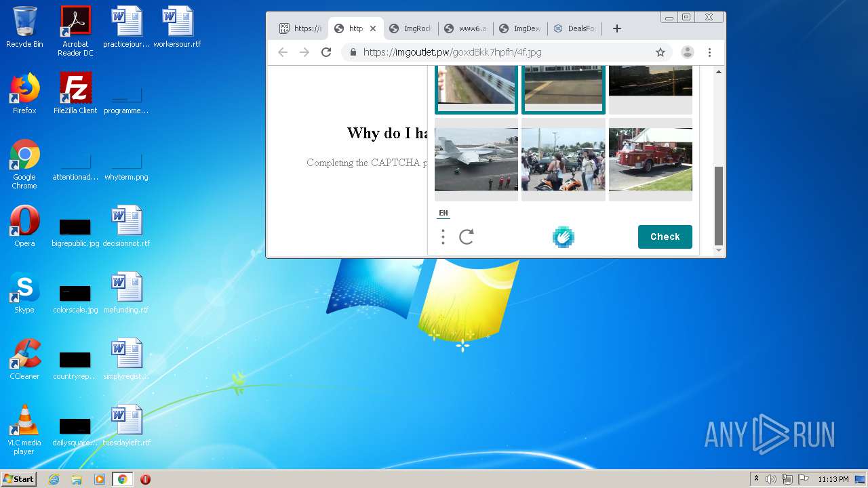
Task: Select the programme file icon
Action: click(x=126, y=99)
